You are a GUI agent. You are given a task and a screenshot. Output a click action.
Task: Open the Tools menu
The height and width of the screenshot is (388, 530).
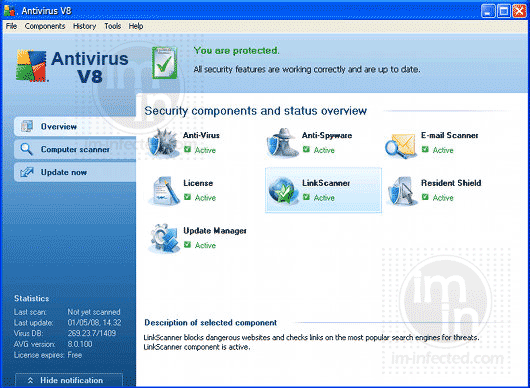tap(113, 26)
